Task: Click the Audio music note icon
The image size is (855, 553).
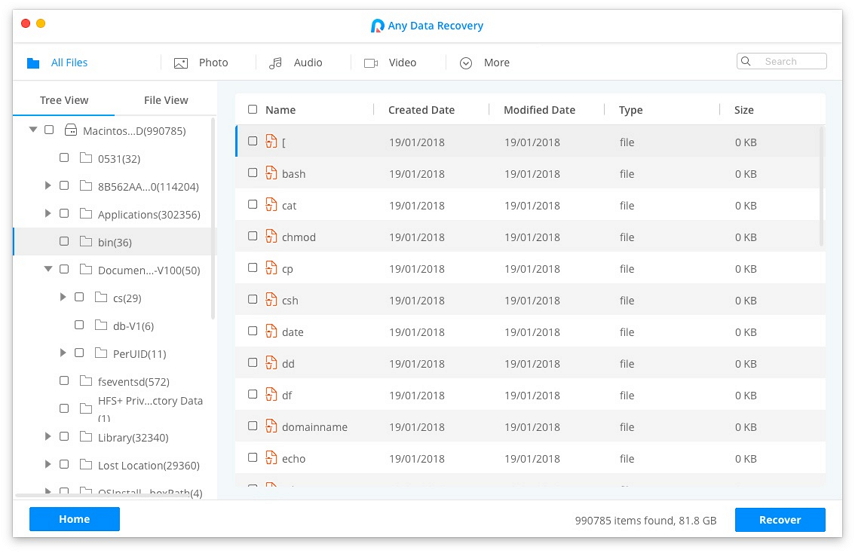Action: tap(275, 63)
